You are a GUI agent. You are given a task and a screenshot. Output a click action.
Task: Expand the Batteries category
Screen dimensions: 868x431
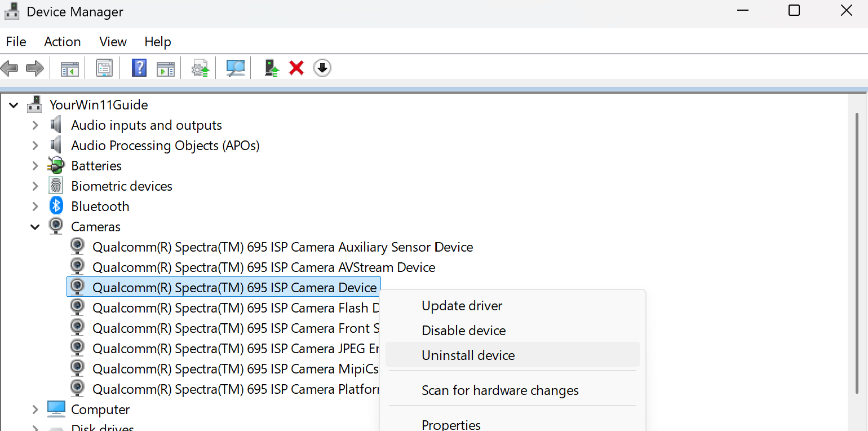tap(35, 166)
